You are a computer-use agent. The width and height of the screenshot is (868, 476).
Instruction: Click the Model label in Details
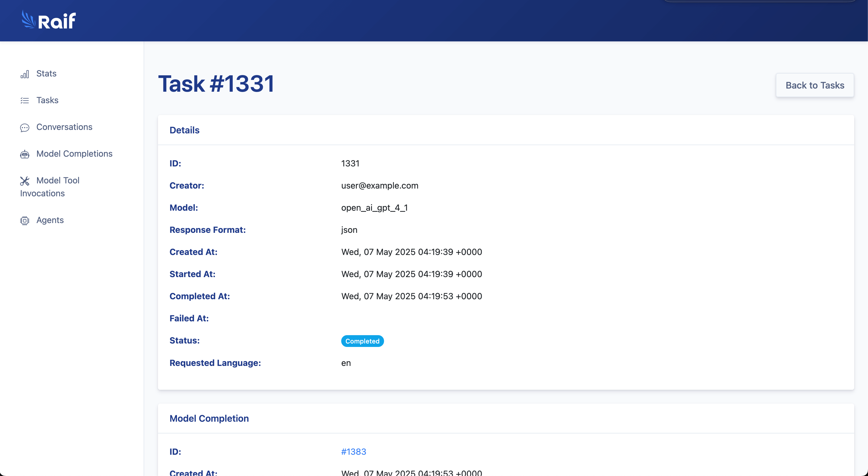[x=184, y=208]
